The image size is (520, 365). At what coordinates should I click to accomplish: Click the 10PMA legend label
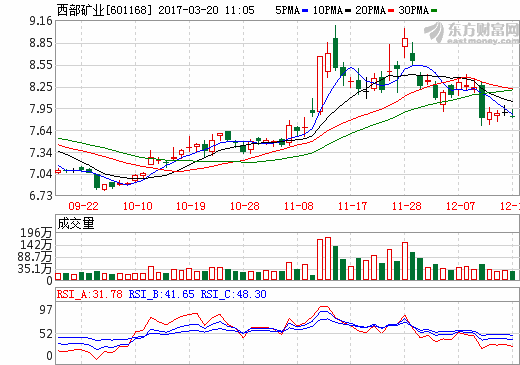(x=328, y=10)
